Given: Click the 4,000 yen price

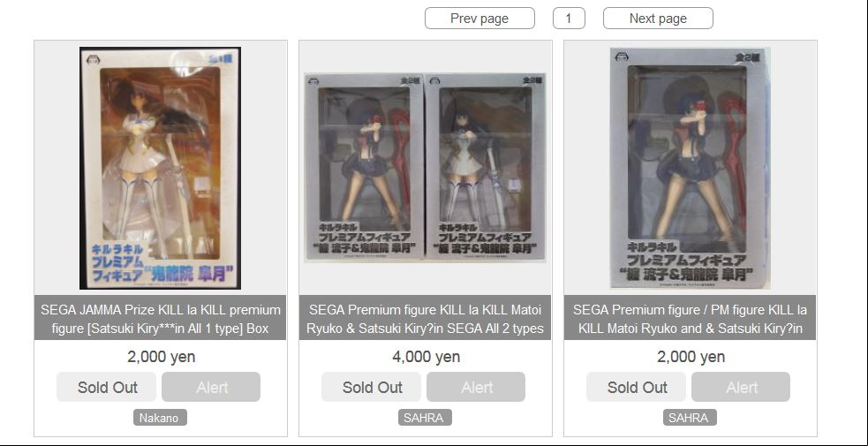Looking at the screenshot, I should coord(426,357).
